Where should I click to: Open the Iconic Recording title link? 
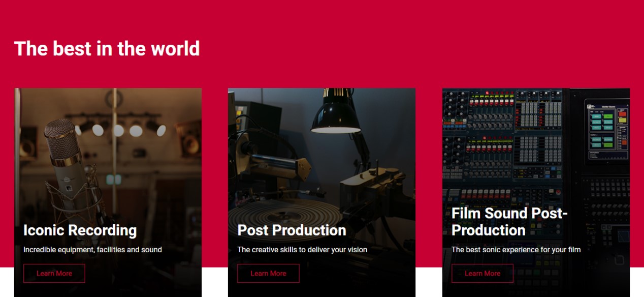80,230
